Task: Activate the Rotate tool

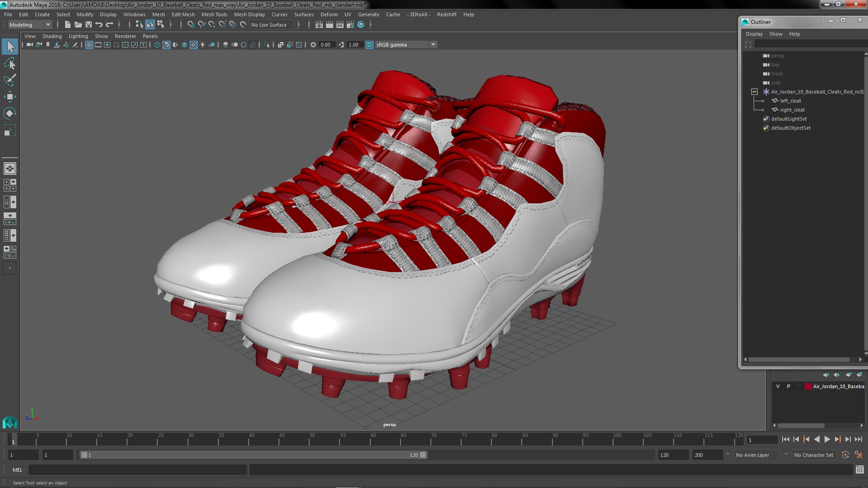Action: pos(10,113)
